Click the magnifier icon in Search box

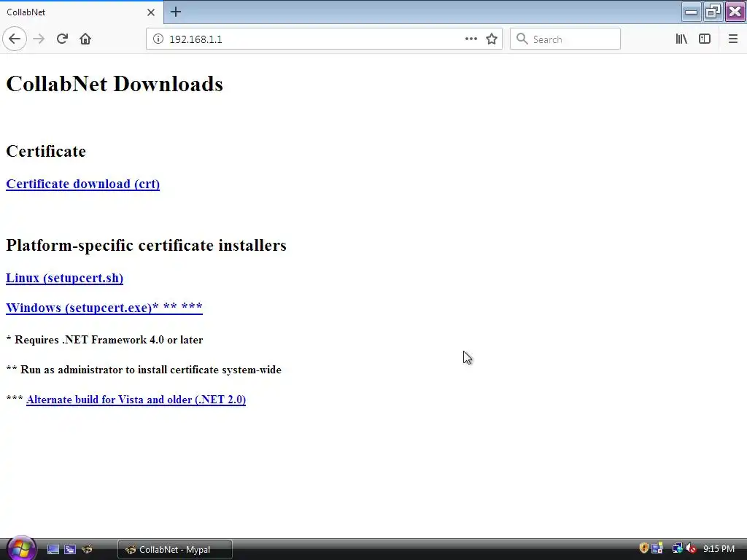click(x=522, y=39)
